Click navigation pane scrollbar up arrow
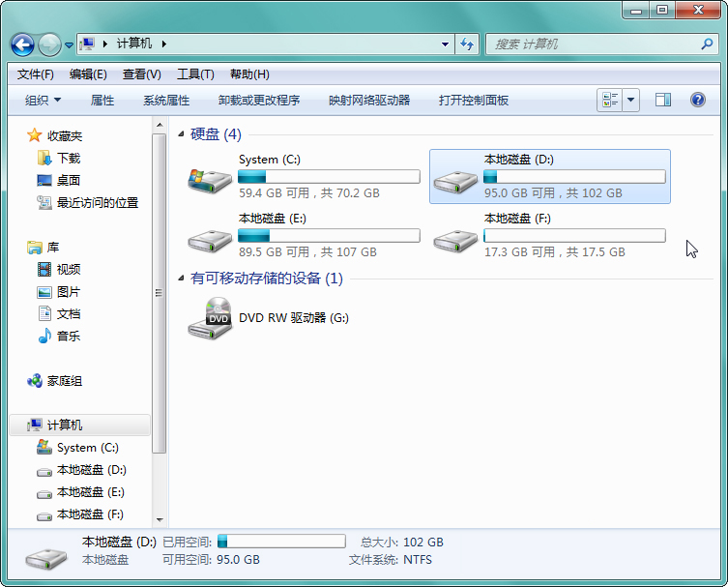 [x=160, y=125]
